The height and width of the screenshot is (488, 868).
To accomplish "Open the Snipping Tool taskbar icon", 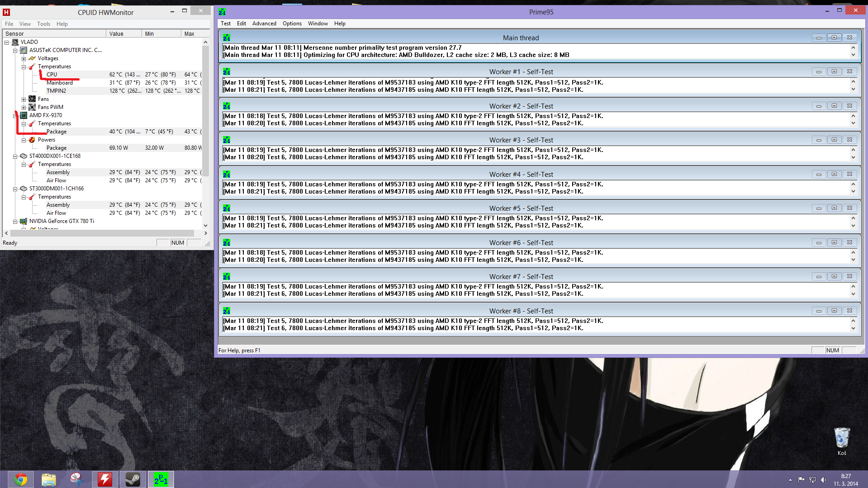I will [x=76, y=479].
